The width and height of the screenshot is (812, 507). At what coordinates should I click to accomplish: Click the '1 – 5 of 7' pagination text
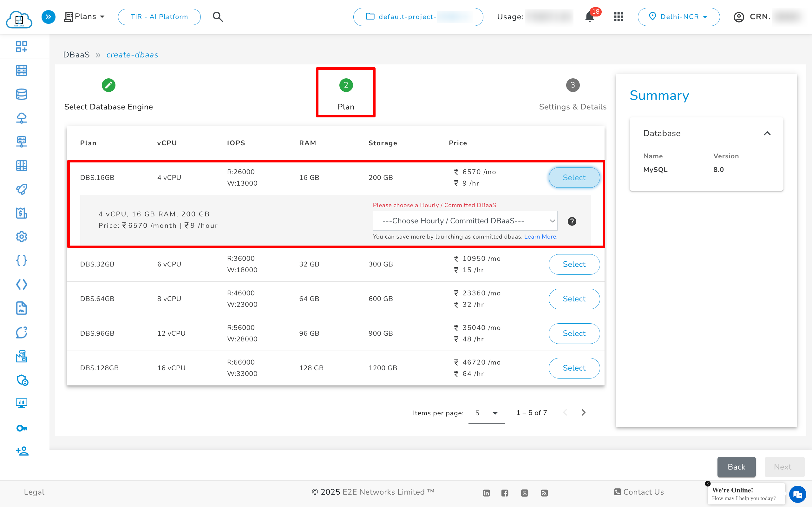[532, 413]
